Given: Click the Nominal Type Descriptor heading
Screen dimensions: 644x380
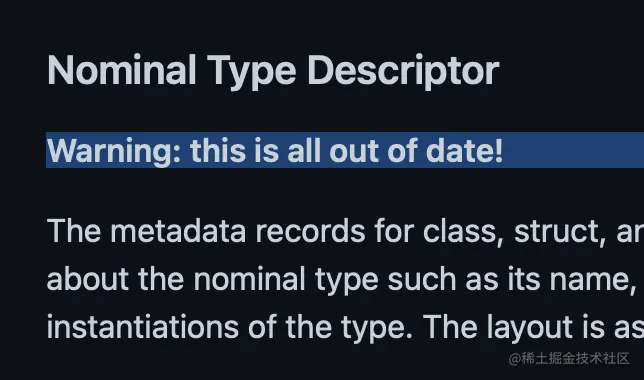Looking at the screenshot, I should point(273,71).
